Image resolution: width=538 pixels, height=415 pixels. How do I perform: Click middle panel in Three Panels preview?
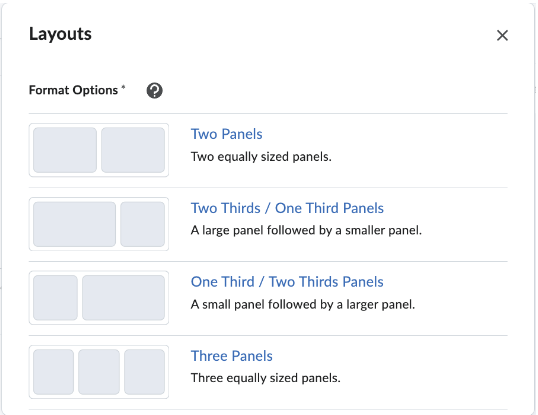99,372
